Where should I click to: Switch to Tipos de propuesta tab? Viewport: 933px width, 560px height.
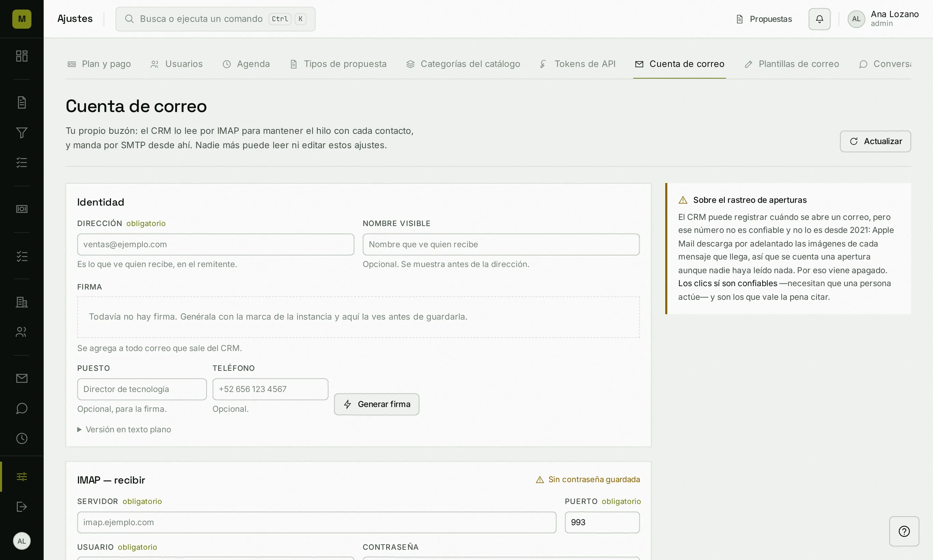click(338, 64)
